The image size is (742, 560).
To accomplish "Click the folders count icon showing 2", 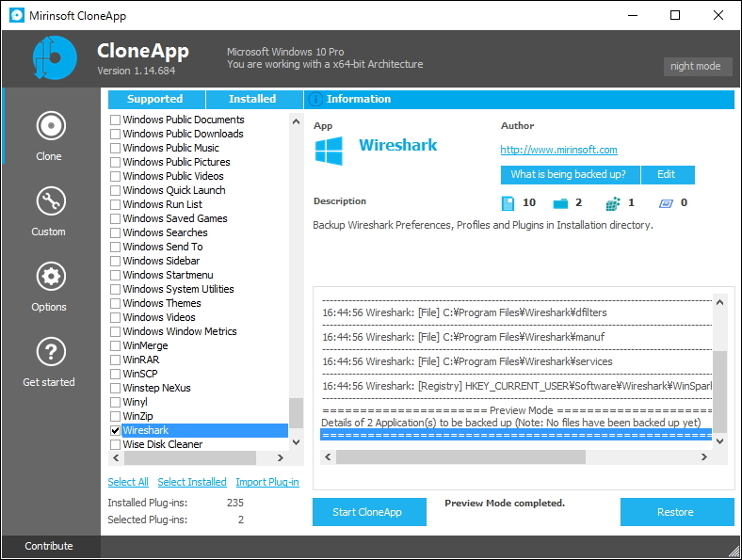I will pyautogui.click(x=560, y=203).
